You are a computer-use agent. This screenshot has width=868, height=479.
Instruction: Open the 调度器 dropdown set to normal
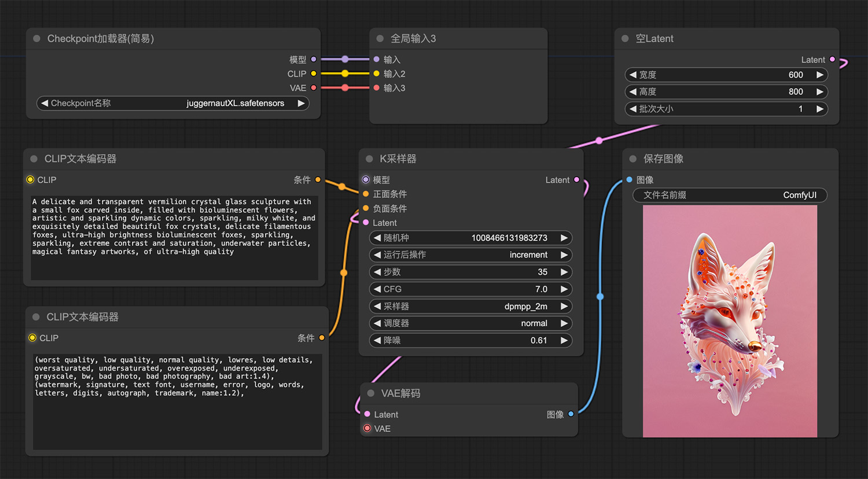click(470, 323)
